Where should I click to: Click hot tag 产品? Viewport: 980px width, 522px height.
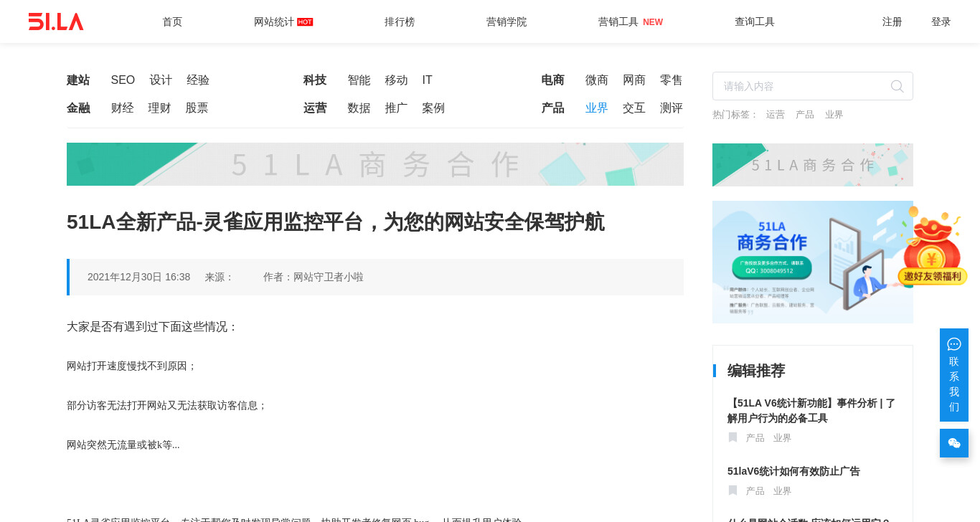coord(805,115)
